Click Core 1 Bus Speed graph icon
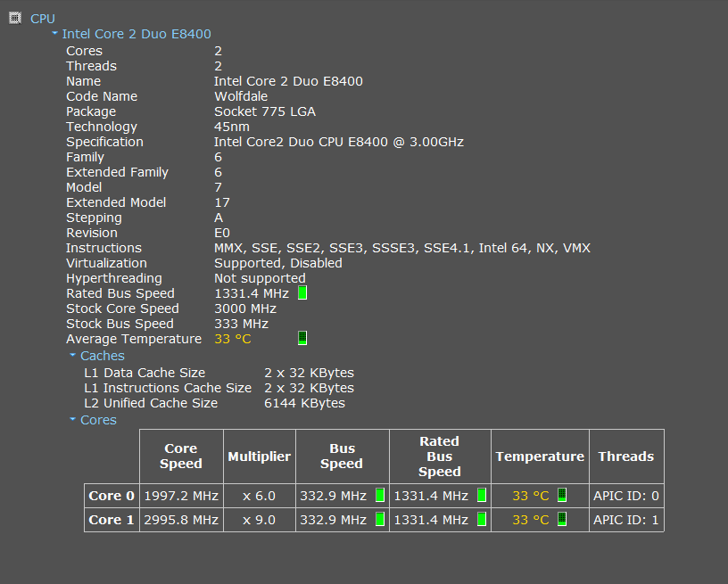 pyautogui.click(x=380, y=519)
